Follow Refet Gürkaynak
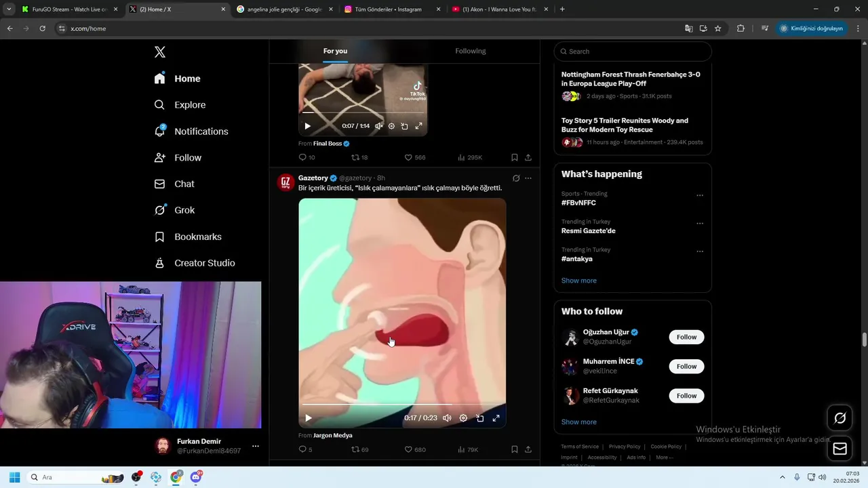This screenshot has height=488, width=868. click(x=686, y=396)
